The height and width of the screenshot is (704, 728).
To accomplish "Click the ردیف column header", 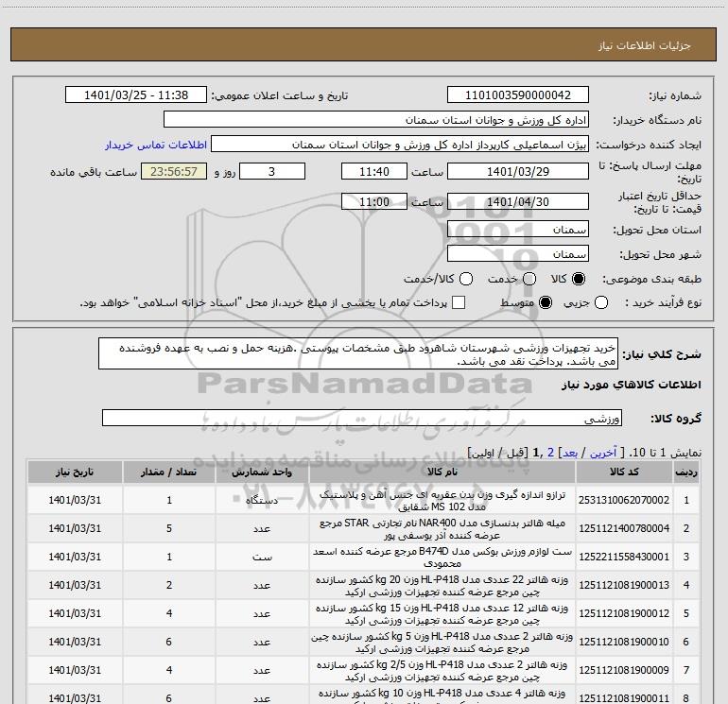I will [686, 472].
